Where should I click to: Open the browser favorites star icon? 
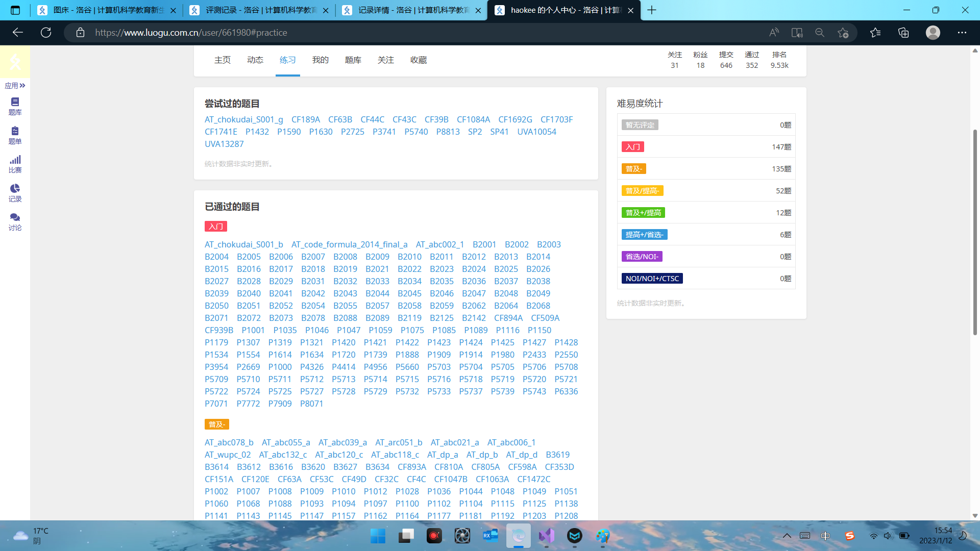click(875, 33)
